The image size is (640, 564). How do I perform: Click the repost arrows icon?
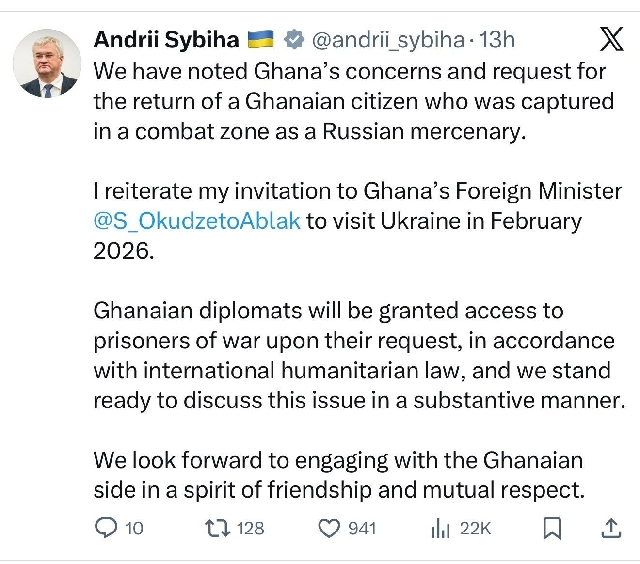(215, 527)
